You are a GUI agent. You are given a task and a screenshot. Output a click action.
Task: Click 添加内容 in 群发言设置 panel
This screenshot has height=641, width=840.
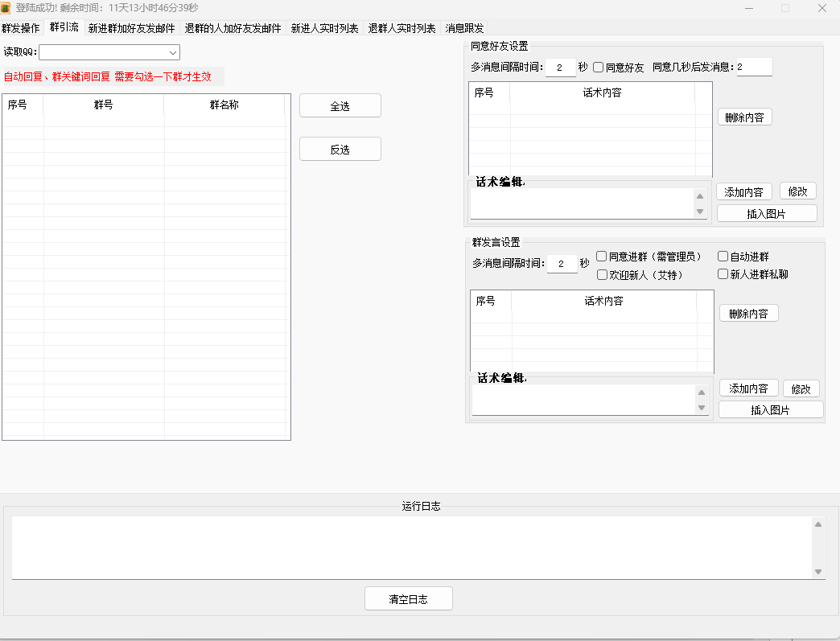747,388
